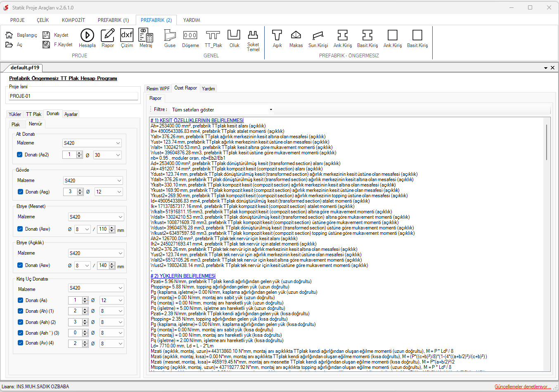Select the Soket Temel tool
The image size is (559, 392).
[x=253, y=35]
